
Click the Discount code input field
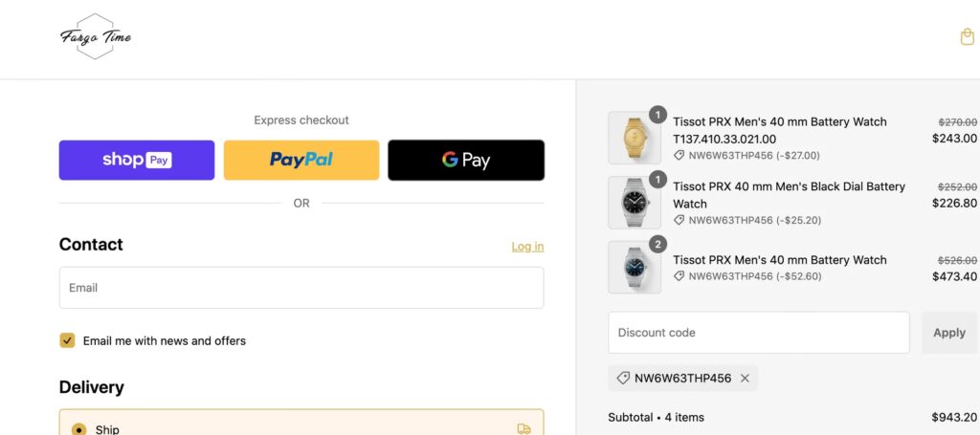point(758,333)
